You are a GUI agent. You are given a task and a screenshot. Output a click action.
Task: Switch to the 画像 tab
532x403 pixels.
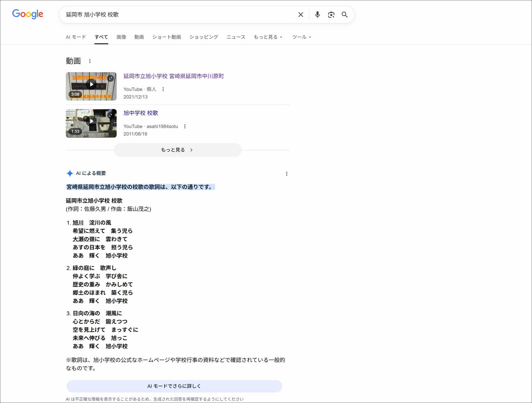(x=121, y=37)
